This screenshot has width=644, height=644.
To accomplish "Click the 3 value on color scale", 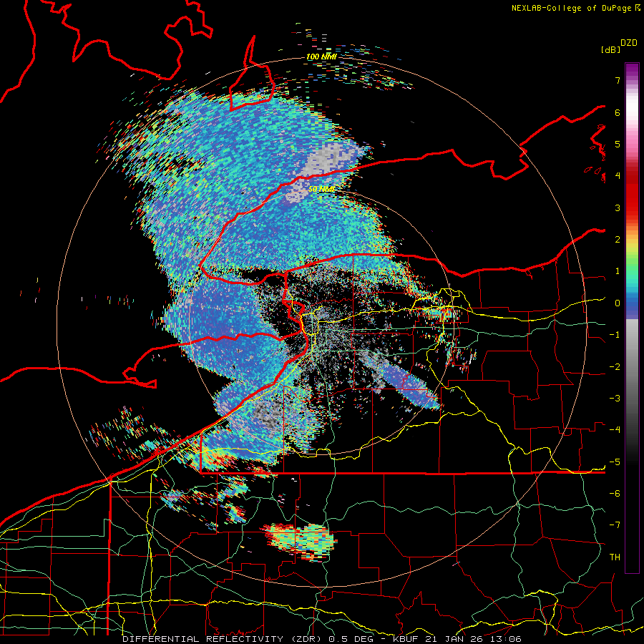I will (x=618, y=208).
